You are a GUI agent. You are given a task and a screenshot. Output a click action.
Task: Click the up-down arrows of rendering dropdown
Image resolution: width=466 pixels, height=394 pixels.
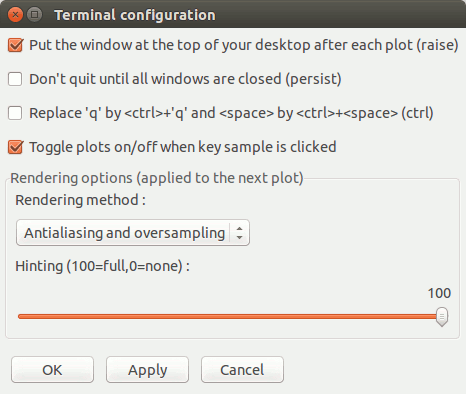coord(239,233)
